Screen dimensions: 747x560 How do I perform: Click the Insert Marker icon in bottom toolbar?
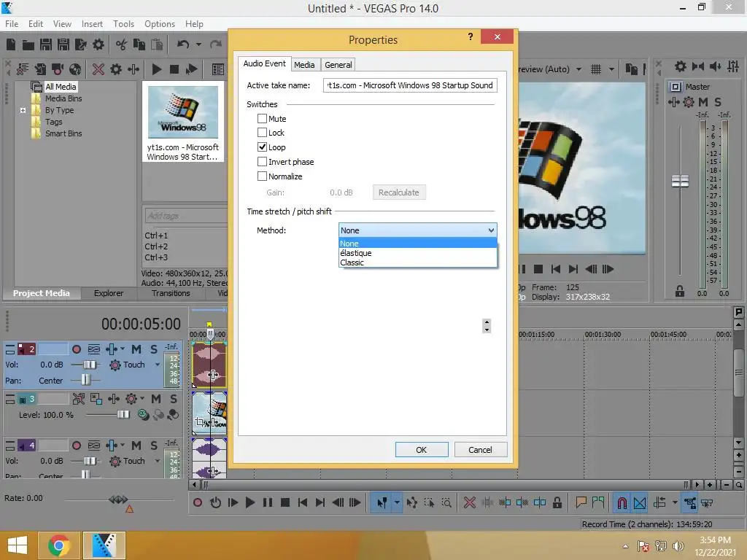click(581, 502)
